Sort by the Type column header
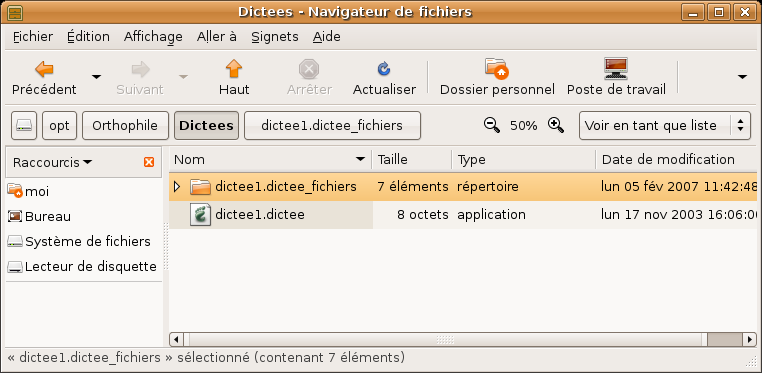This screenshot has height=373, width=762. point(524,159)
